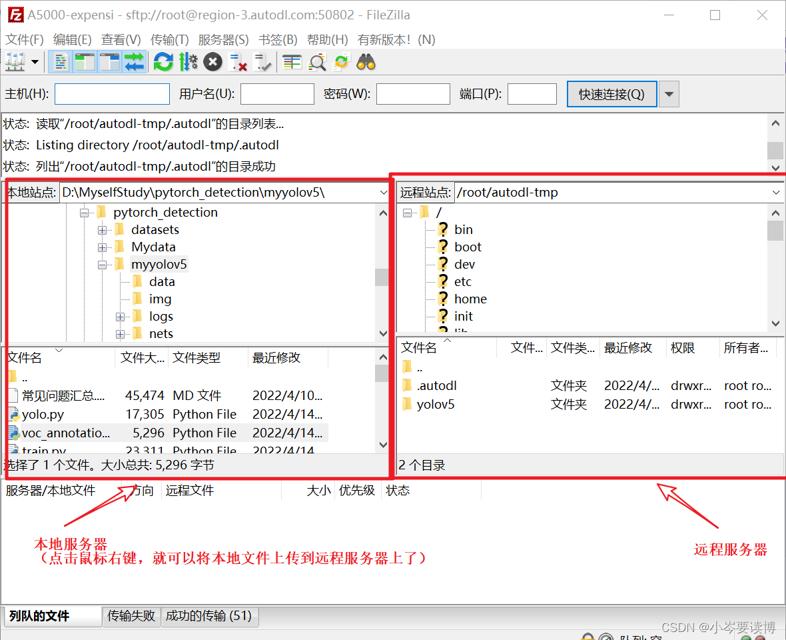
Task: Refresh file and folder lists
Action: (x=163, y=63)
